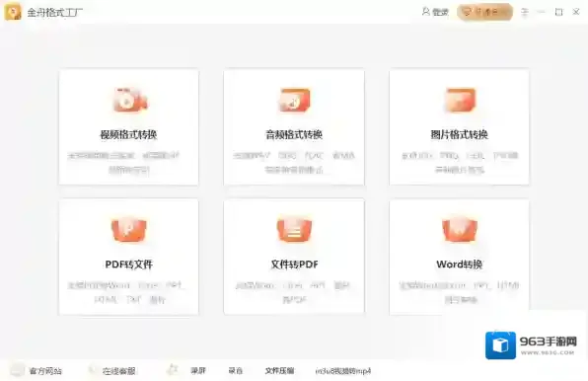The image size is (588, 381).
Task: Click the Word转换 card description text
Action: coord(460,292)
